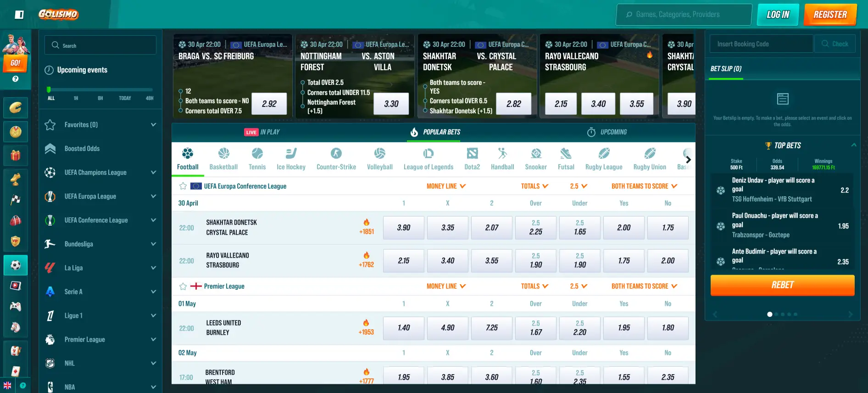Screen dimensions: 868x393
Task: Select the TODAY upcoming events filter
Action: point(125,98)
